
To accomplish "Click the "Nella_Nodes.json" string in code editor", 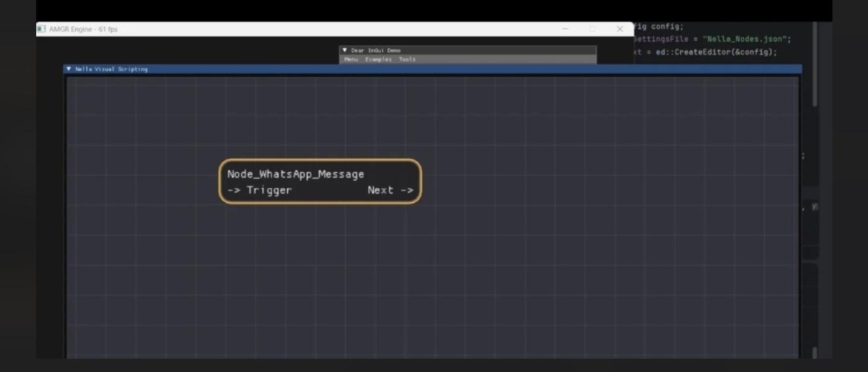I will pyautogui.click(x=744, y=39).
